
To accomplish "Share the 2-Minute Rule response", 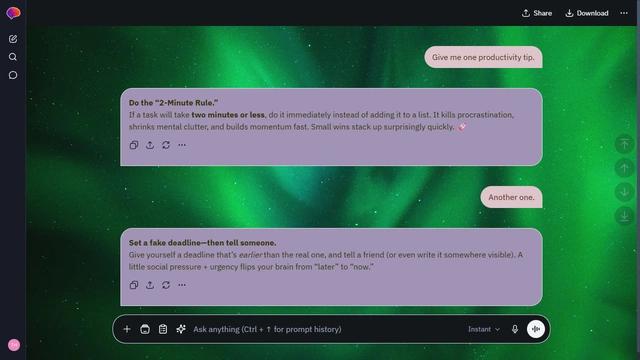I will click(150, 145).
